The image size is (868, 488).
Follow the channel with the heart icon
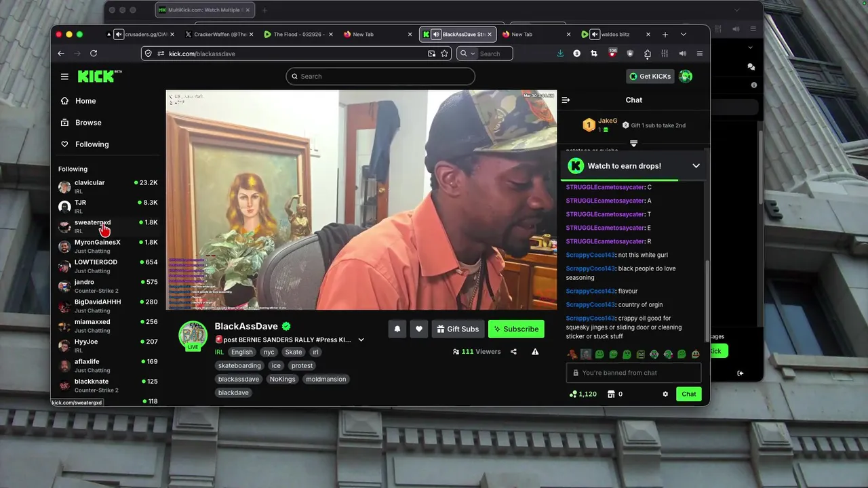click(x=419, y=329)
